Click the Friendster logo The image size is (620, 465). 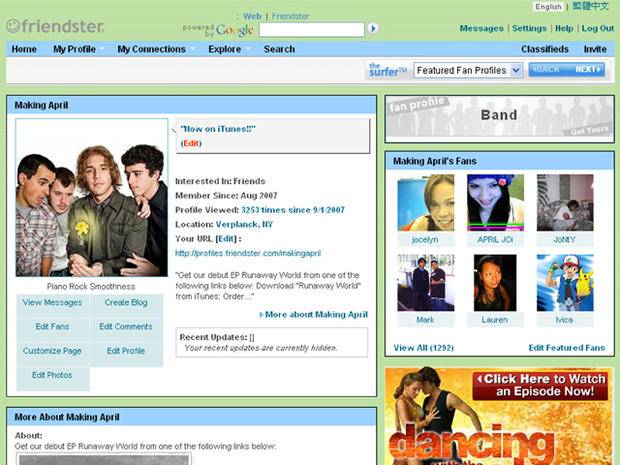(57, 24)
